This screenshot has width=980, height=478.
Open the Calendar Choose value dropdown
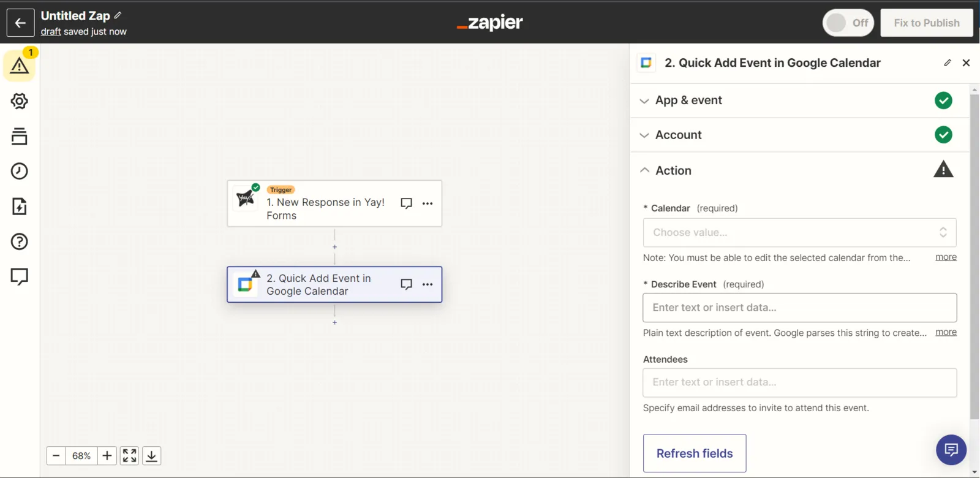click(799, 232)
